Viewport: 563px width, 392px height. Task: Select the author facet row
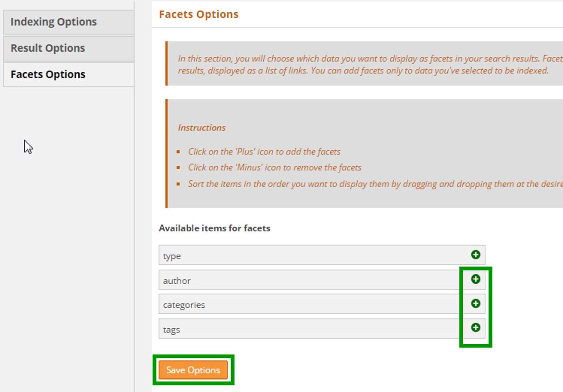point(284,280)
